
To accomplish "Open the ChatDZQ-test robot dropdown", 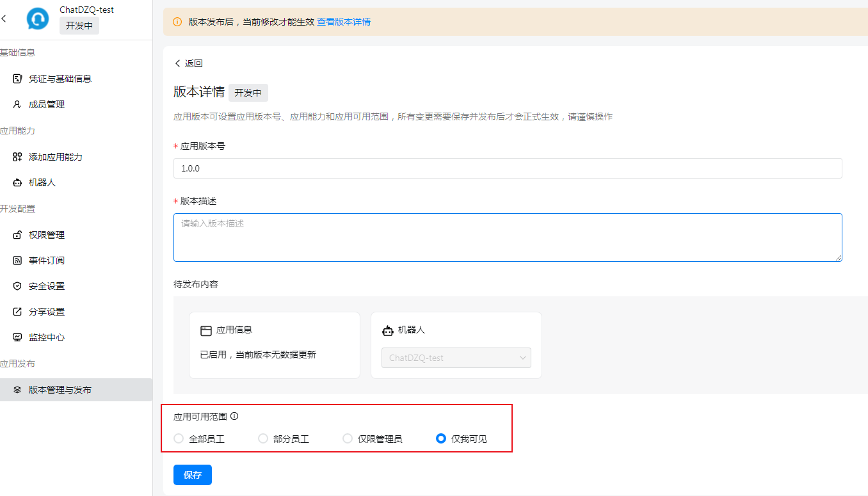I will coord(456,358).
